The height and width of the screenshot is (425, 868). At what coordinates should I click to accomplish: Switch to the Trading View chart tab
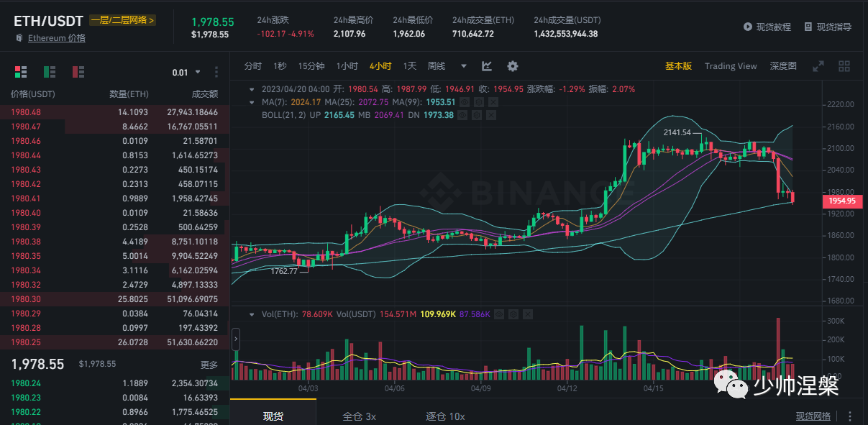click(x=731, y=65)
